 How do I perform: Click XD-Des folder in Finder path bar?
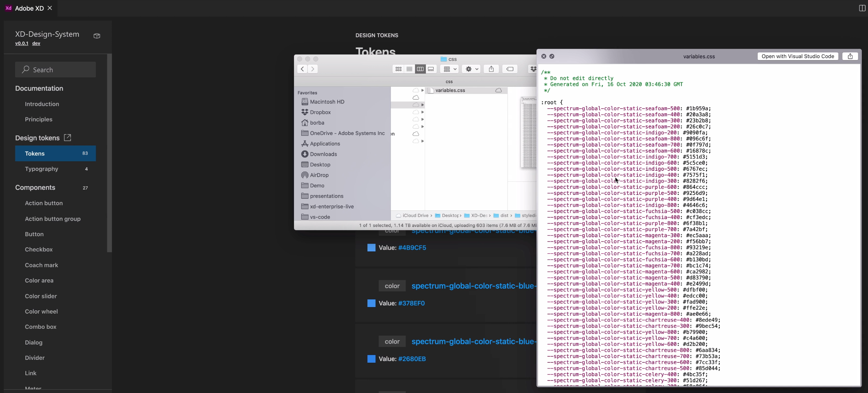pyautogui.click(x=476, y=215)
